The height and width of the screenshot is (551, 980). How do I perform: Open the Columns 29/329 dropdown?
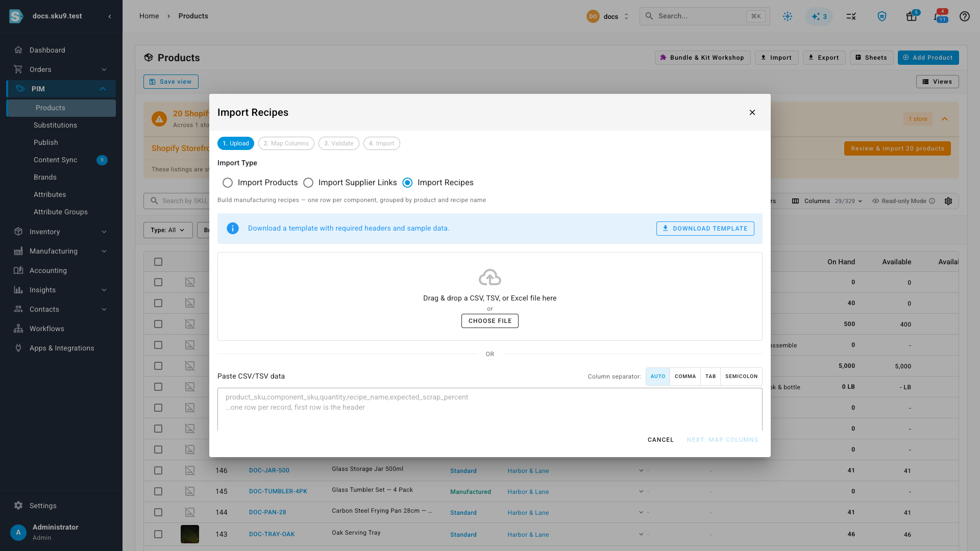click(x=827, y=201)
